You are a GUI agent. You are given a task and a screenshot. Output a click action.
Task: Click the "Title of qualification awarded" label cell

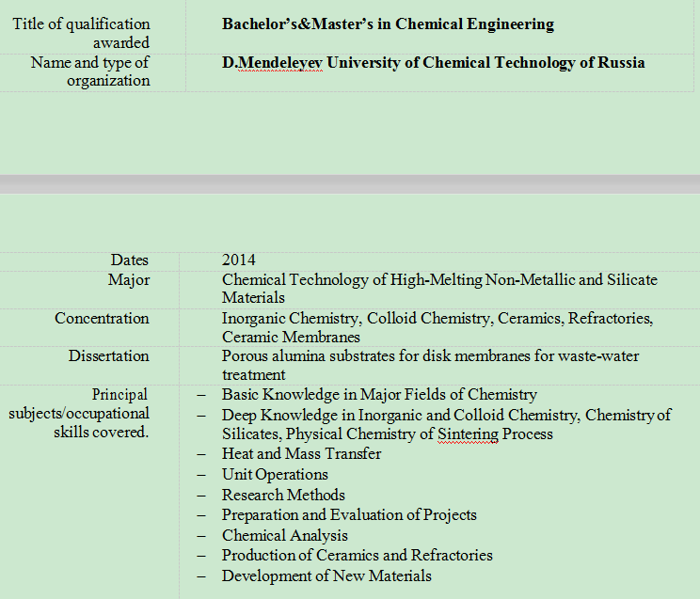(x=81, y=33)
